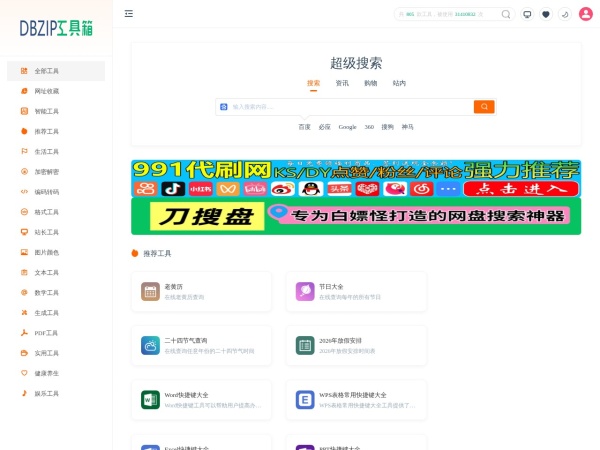The image size is (600, 450).
Task: Click the 超级搜索 title text
Action: pyautogui.click(x=356, y=63)
